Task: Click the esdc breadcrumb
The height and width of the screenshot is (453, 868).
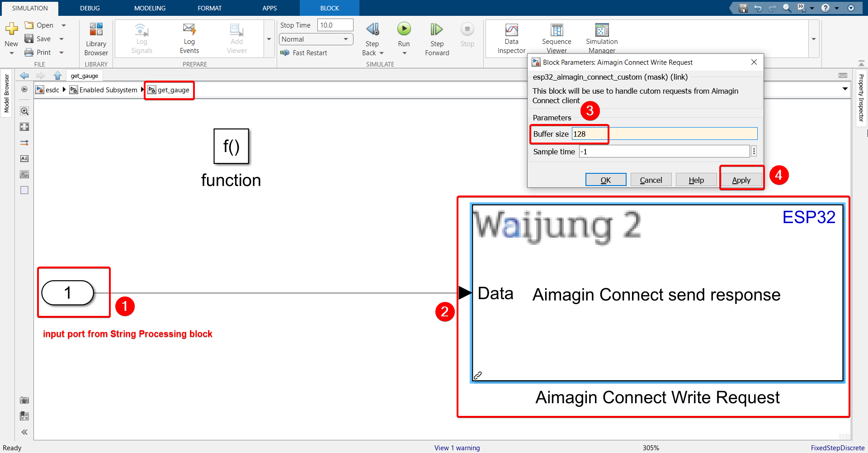Action: tap(48, 90)
